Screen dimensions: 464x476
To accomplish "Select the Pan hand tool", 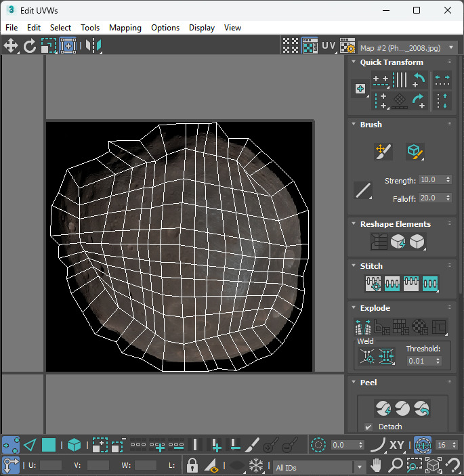I will pyautogui.click(x=376, y=465).
